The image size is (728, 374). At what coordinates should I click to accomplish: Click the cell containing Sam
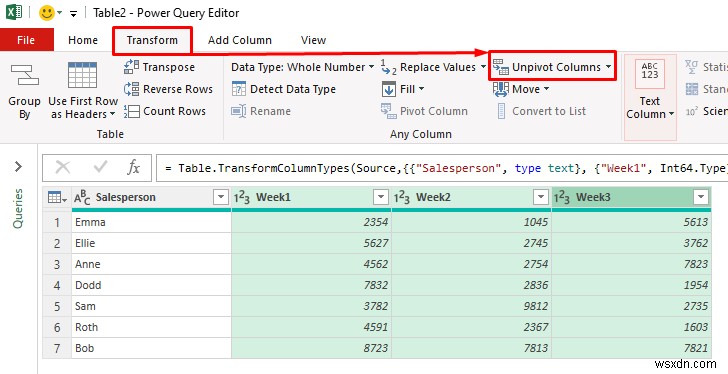point(151,306)
